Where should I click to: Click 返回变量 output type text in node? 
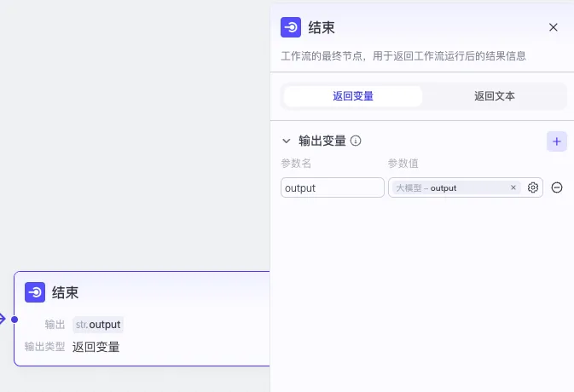(x=96, y=347)
